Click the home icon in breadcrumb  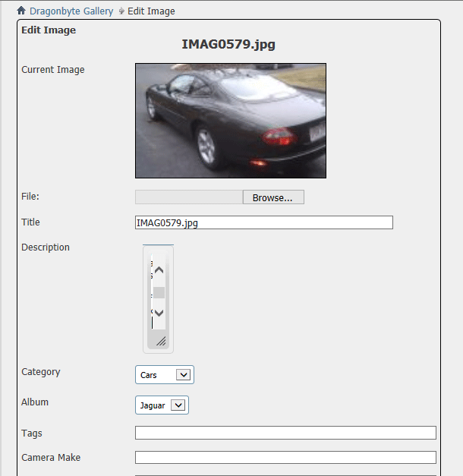[21, 11]
